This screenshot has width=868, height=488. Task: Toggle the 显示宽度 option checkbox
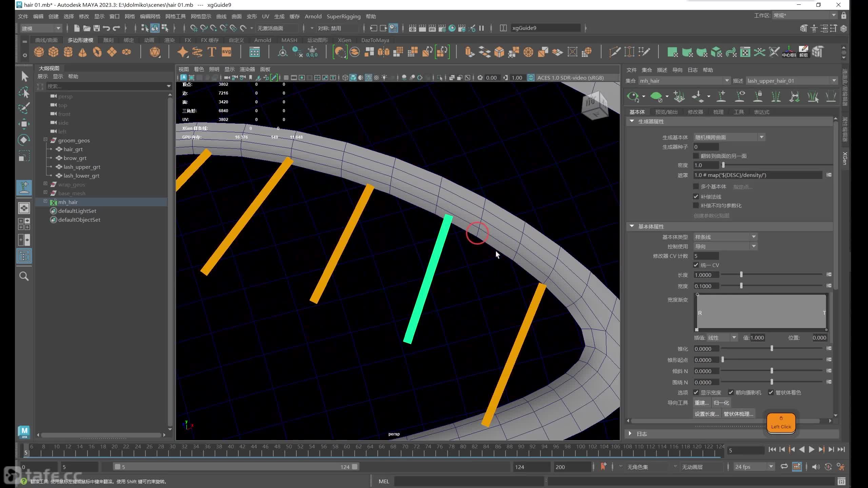[x=696, y=392]
